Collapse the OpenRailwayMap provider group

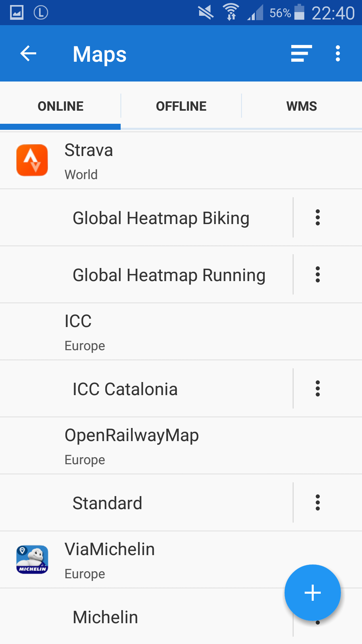[181, 446]
